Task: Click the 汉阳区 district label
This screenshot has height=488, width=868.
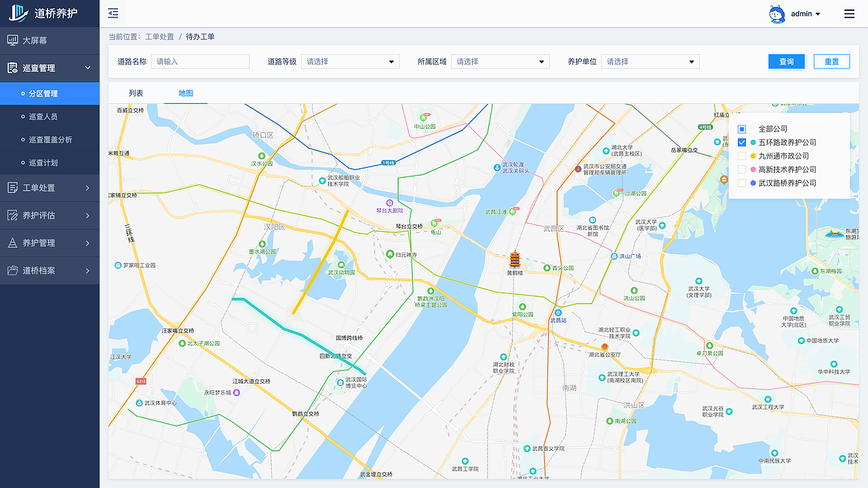Action: click(x=275, y=227)
